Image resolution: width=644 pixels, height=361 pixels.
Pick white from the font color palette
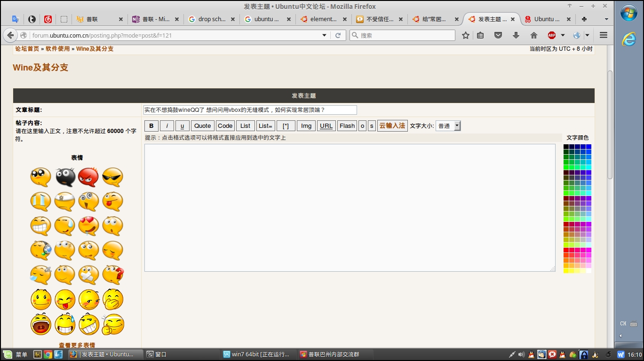tap(588, 271)
